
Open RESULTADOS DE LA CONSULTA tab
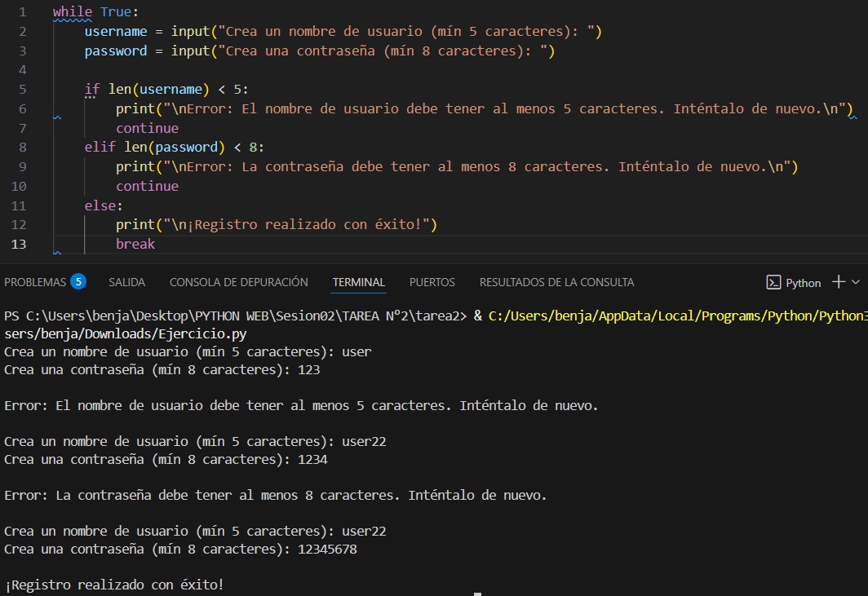pyautogui.click(x=556, y=282)
